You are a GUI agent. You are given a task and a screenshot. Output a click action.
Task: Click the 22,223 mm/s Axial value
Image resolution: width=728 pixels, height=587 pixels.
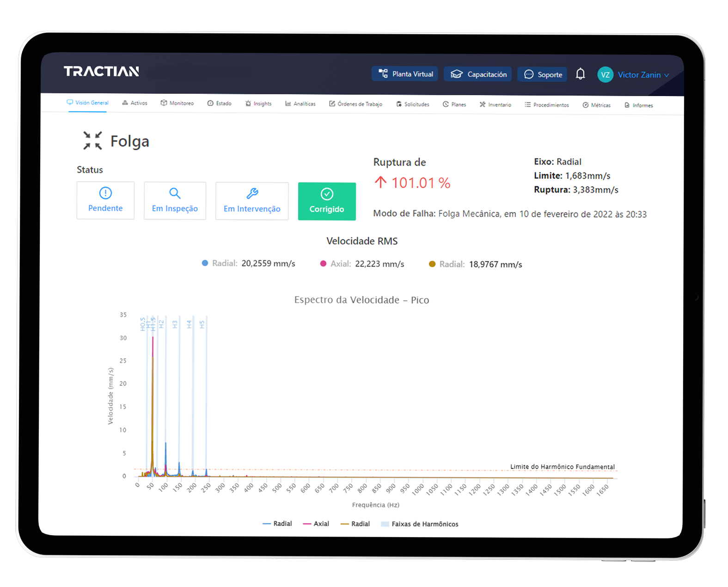coord(379,264)
